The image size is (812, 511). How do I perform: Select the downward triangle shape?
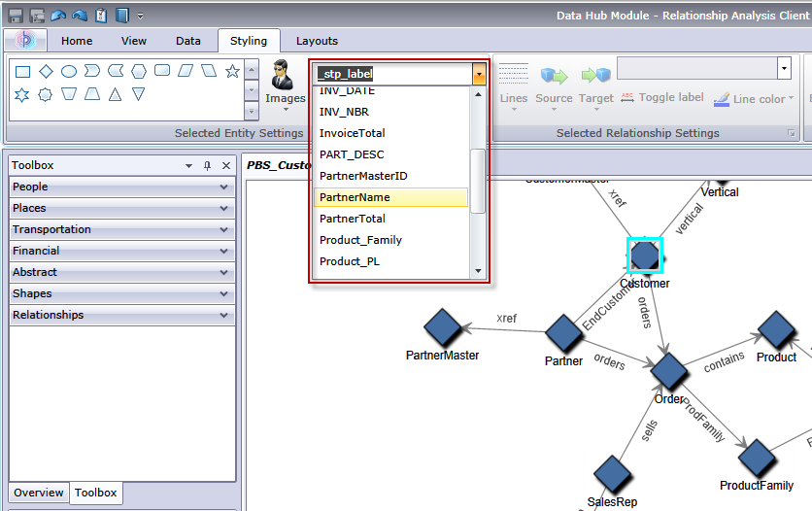coord(138,93)
